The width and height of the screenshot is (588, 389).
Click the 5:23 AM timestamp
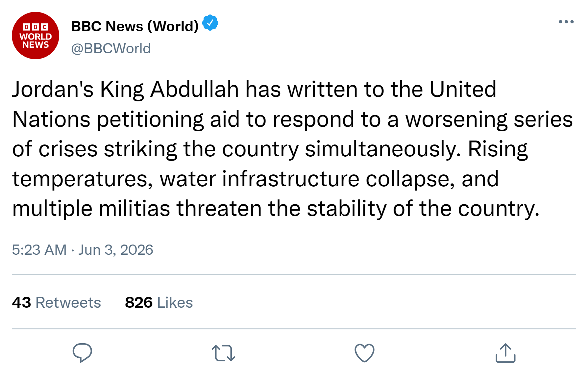(x=39, y=250)
